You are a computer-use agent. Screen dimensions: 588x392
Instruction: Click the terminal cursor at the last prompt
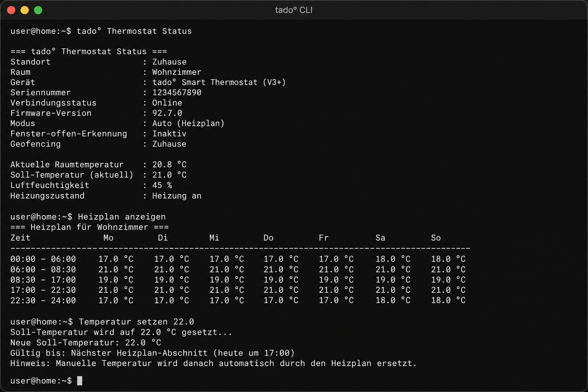tap(80, 381)
